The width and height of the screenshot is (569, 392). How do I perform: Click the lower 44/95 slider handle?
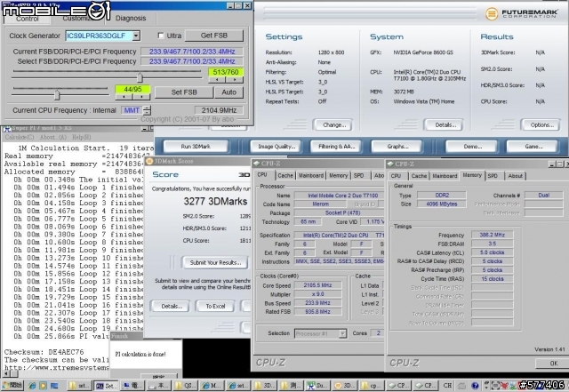coord(57,94)
